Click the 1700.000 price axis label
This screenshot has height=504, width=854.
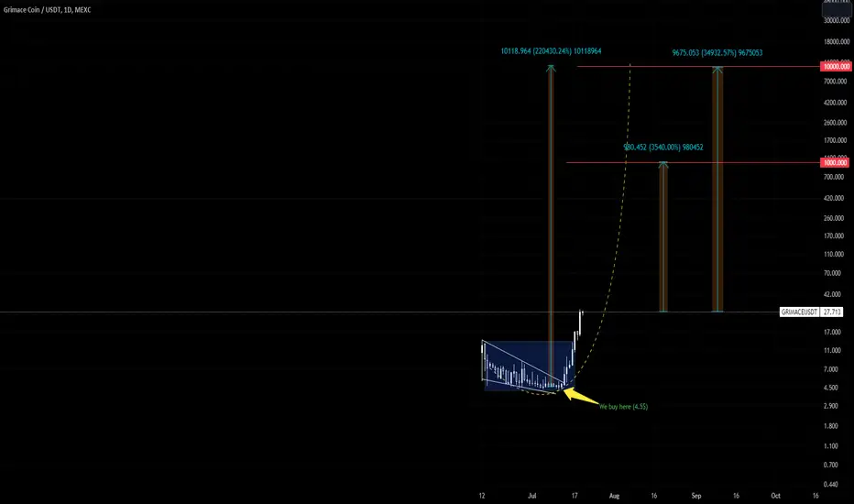835,140
